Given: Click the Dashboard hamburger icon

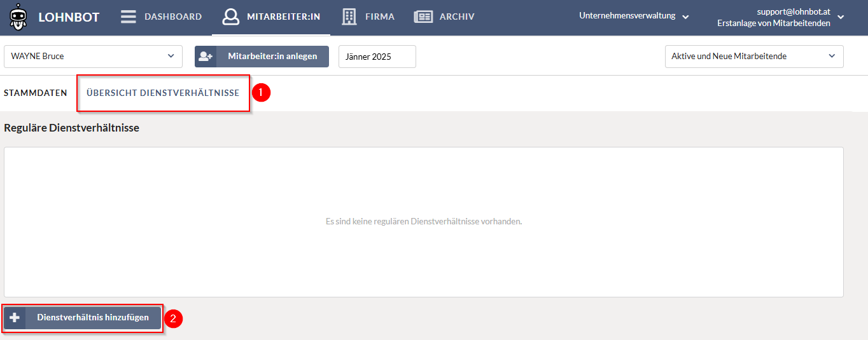Looking at the screenshot, I should (x=129, y=17).
